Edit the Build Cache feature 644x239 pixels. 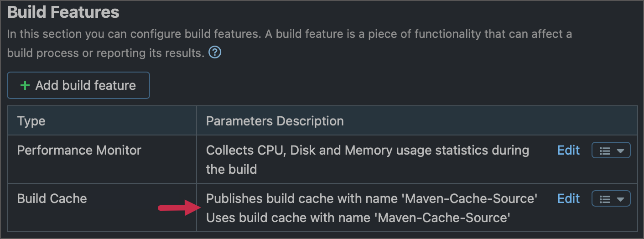point(568,198)
